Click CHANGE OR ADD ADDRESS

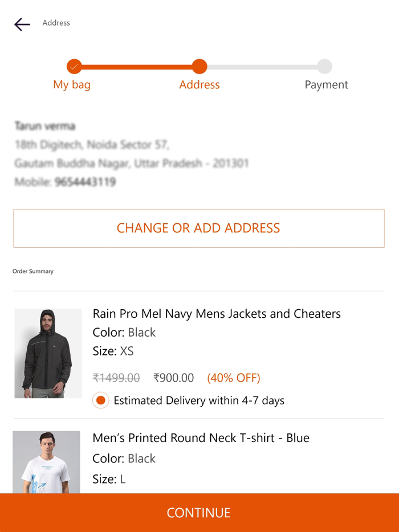tap(199, 228)
